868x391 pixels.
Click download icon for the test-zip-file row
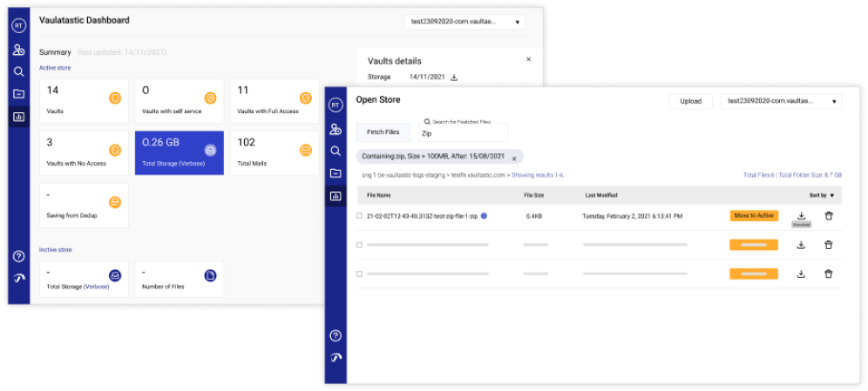coord(801,215)
